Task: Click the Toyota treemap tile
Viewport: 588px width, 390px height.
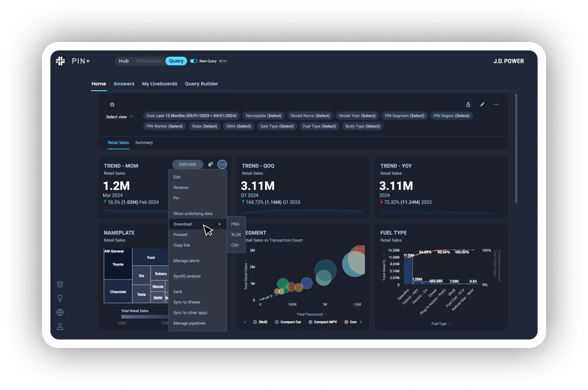Action: [x=118, y=265]
